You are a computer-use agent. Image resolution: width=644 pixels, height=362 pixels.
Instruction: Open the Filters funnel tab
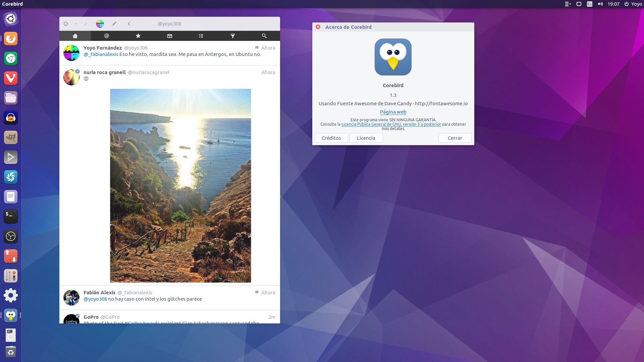[233, 36]
